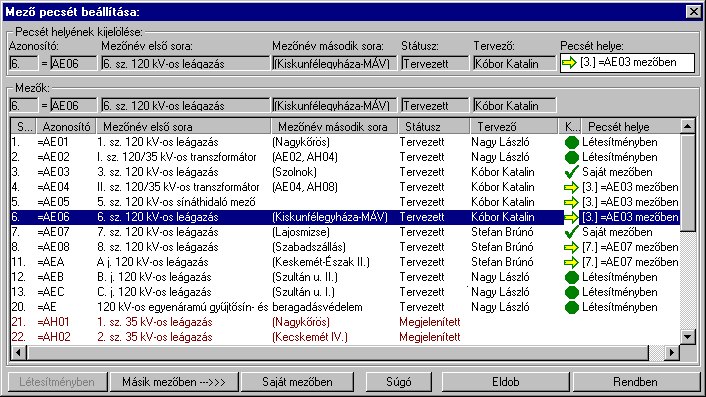Viewport: 706px width, 397px height.
Task: Open help with the Súgó button
Action: 398,382
